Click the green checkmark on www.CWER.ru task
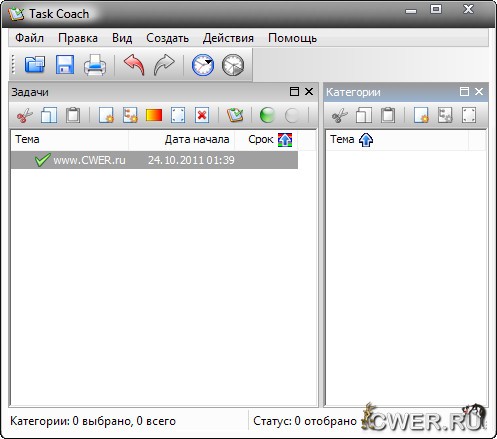 [43, 160]
